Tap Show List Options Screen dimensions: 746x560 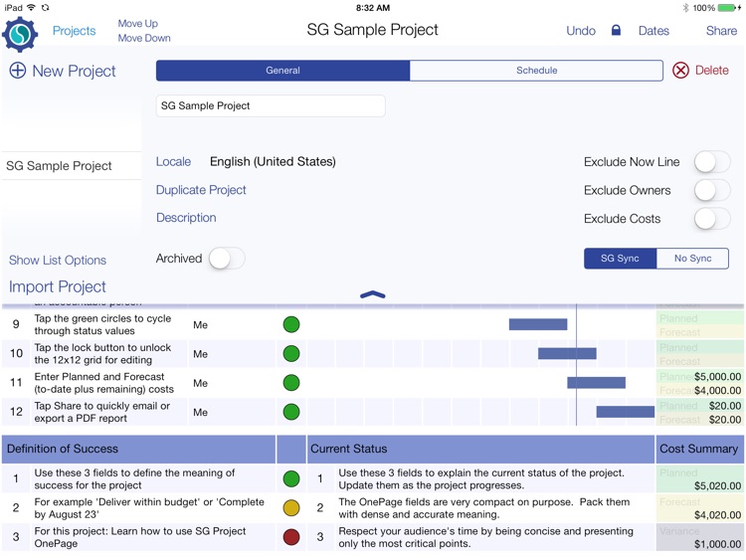[x=58, y=261]
